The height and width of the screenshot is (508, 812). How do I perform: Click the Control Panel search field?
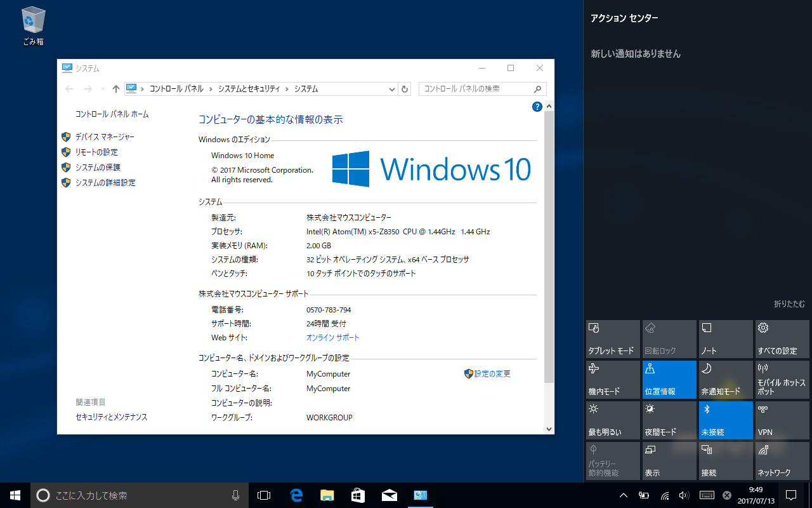click(479, 89)
